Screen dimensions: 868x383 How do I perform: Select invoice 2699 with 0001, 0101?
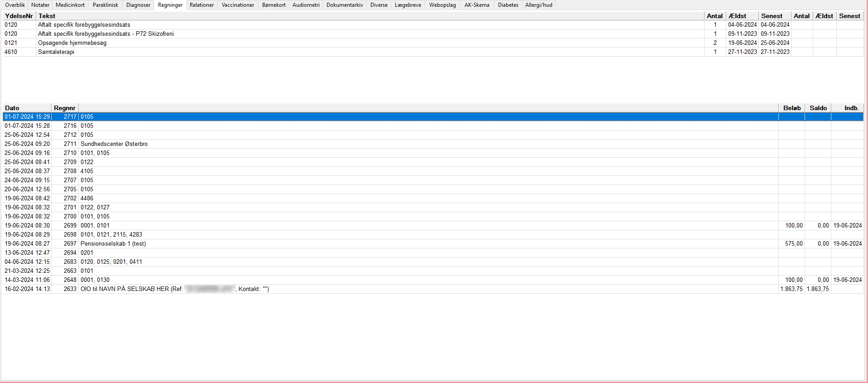tap(433, 226)
